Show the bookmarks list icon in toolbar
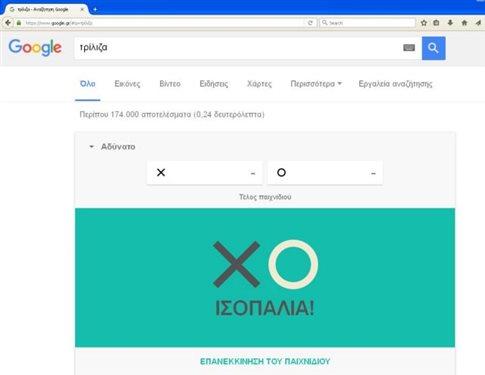Screen dimensions: 485x375 point(436,23)
